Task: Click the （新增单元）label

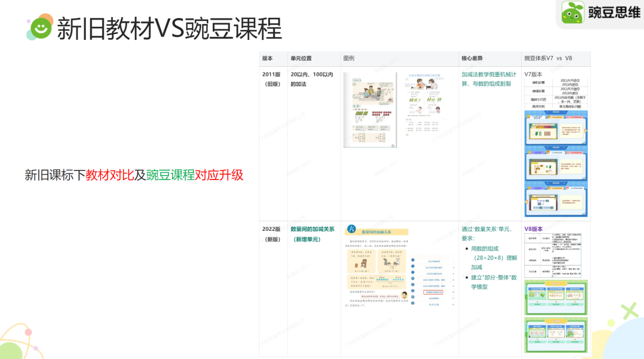Action: click(307, 239)
